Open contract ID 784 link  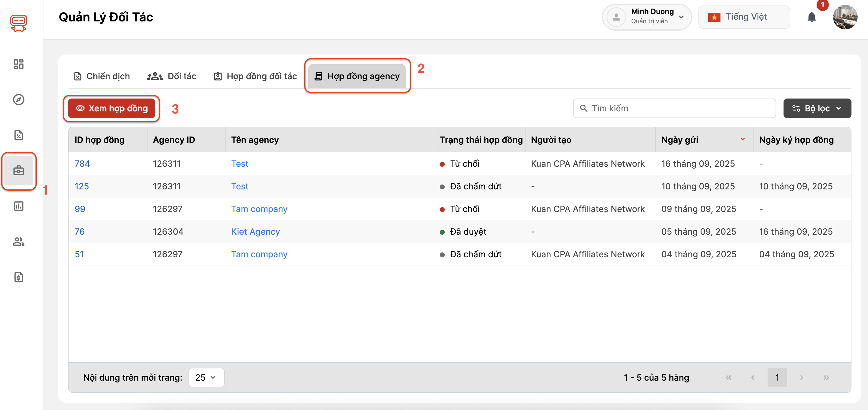[x=82, y=164]
